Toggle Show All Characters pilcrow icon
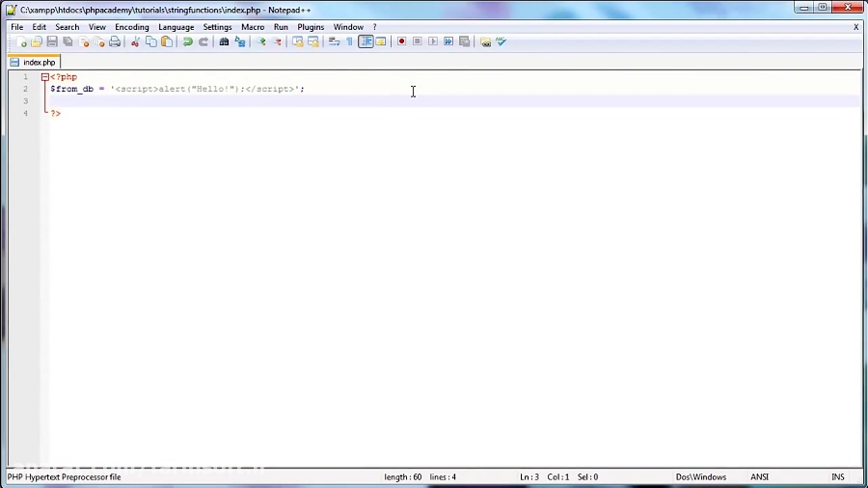868x488 pixels. 349,42
